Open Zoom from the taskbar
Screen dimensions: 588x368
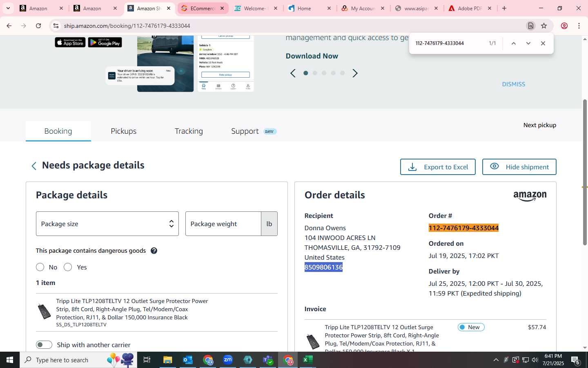click(x=228, y=360)
